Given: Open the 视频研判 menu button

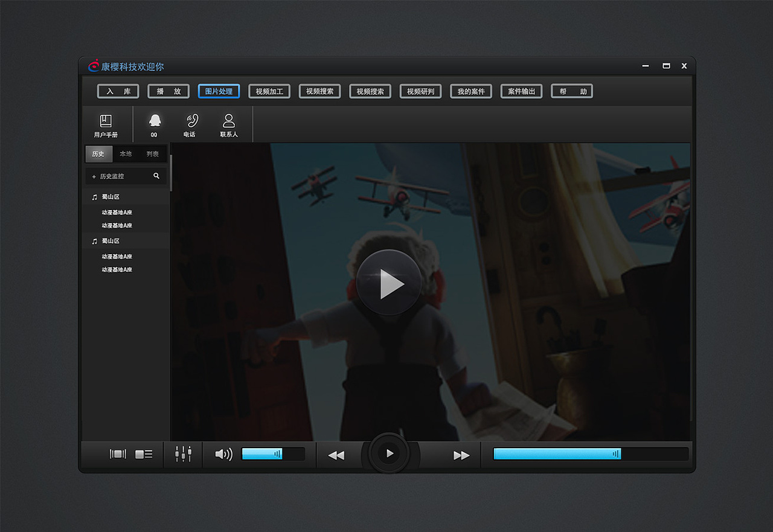Looking at the screenshot, I should (x=421, y=91).
